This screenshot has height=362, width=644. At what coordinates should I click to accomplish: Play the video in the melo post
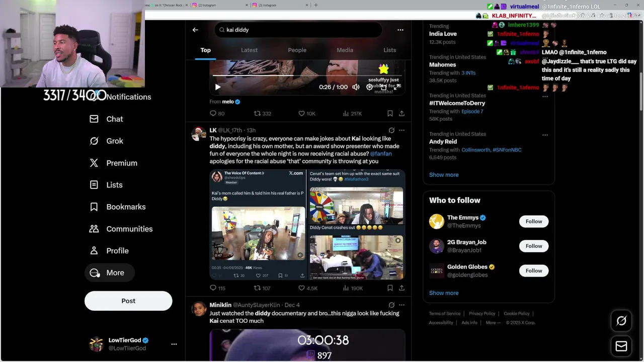pyautogui.click(x=218, y=87)
